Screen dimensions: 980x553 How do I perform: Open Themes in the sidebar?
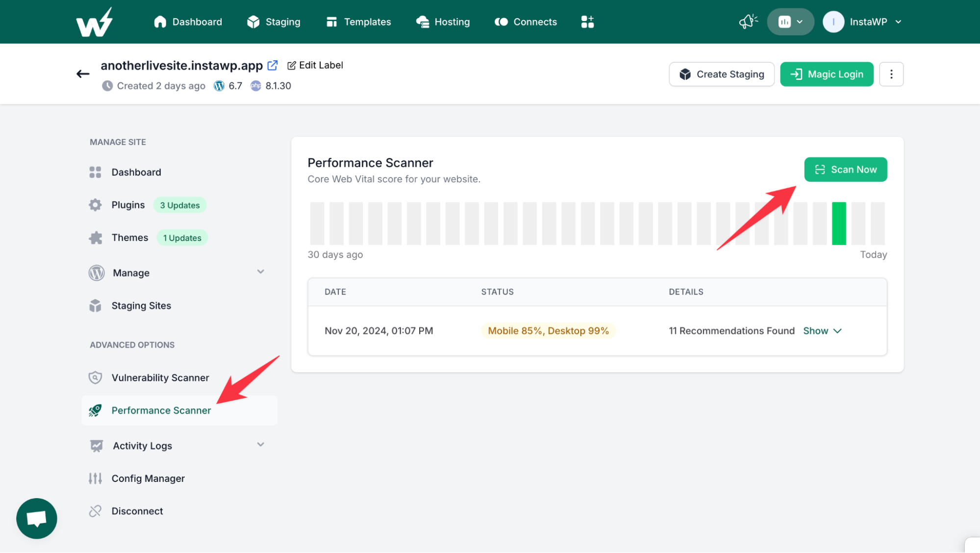pos(129,238)
